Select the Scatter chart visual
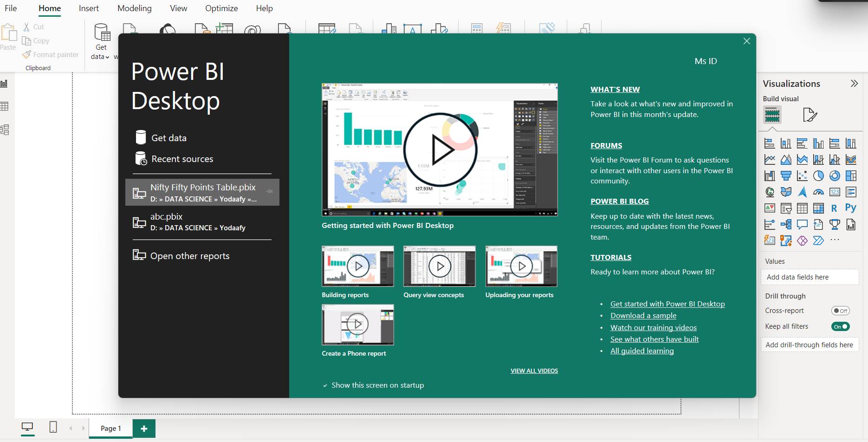This screenshot has width=868, height=442. pos(802,175)
